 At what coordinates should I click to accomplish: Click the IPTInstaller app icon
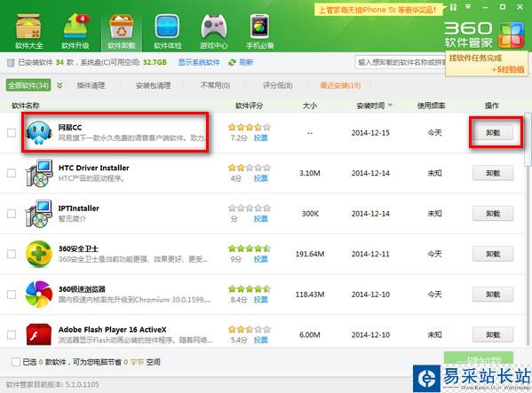tap(39, 214)
